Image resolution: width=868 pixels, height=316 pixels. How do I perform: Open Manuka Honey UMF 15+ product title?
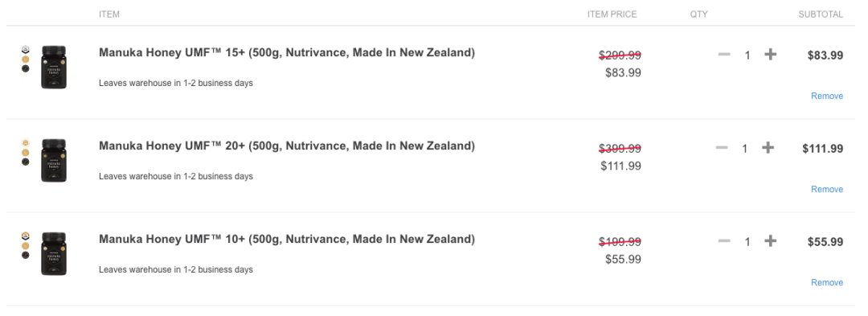287,53
